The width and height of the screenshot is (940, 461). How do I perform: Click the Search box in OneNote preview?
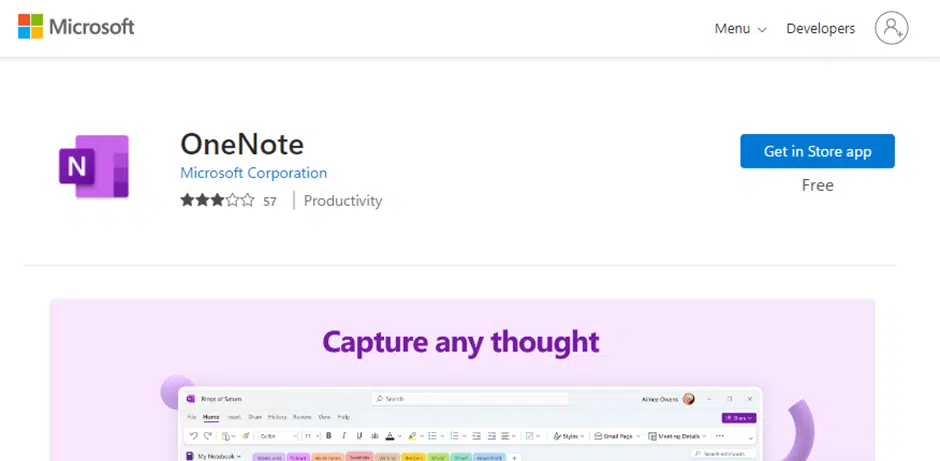pos(469,399)
